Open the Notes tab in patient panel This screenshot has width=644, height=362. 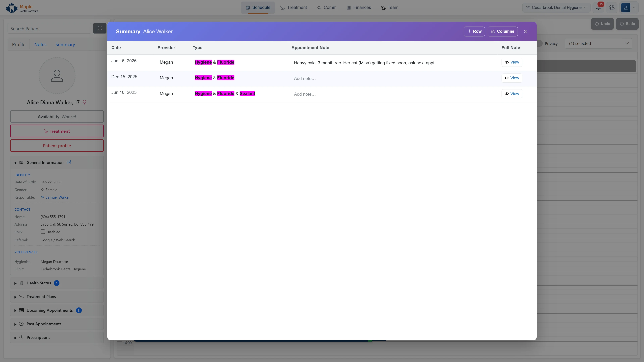tap(40, 44)
